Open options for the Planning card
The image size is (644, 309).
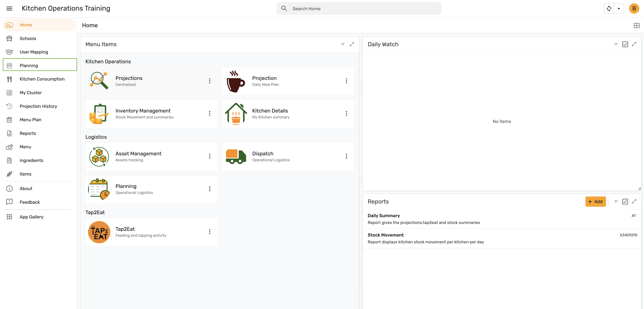pyautogui.click(x=209, y=189)
